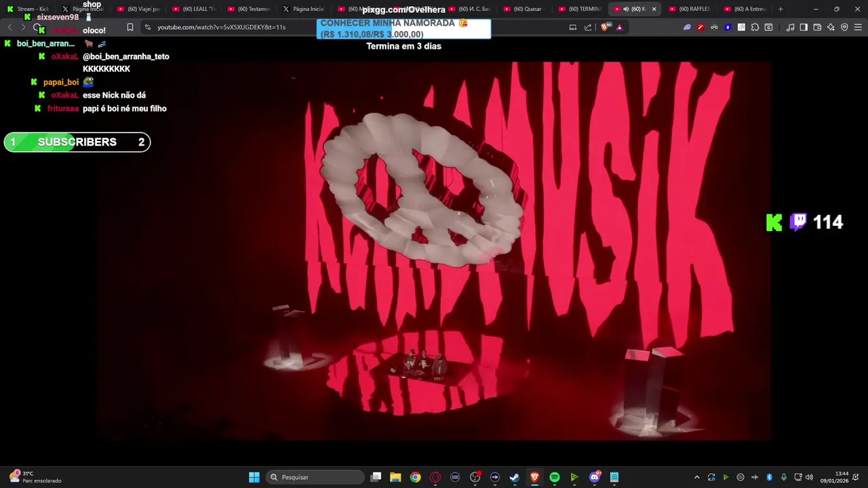Open the Extensions puzzle piece menu
Viewport: 868px width, 488px height.
[755, 27]
